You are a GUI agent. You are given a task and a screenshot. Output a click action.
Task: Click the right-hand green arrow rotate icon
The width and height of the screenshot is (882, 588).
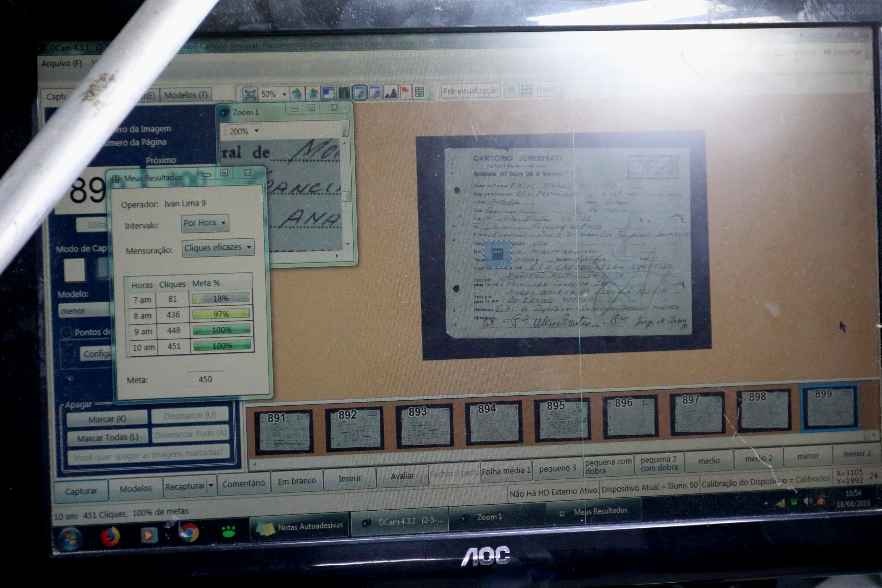pos(313,93)
